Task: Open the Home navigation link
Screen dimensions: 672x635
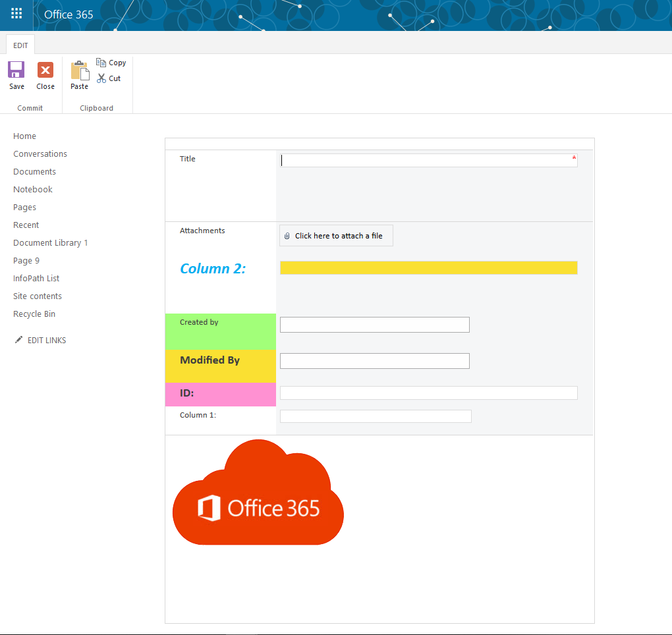Action: click(24, 136)
